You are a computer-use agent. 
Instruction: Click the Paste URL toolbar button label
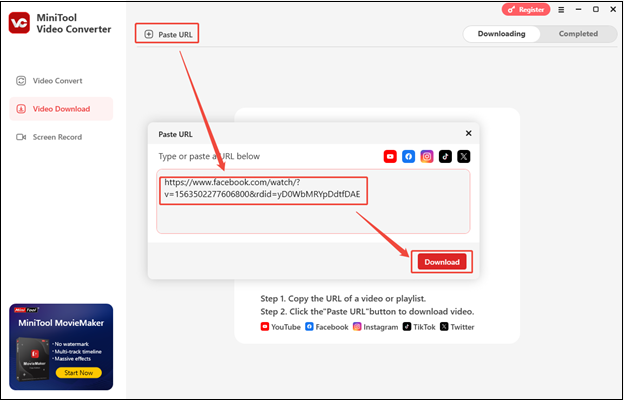(x=175, y=34)
